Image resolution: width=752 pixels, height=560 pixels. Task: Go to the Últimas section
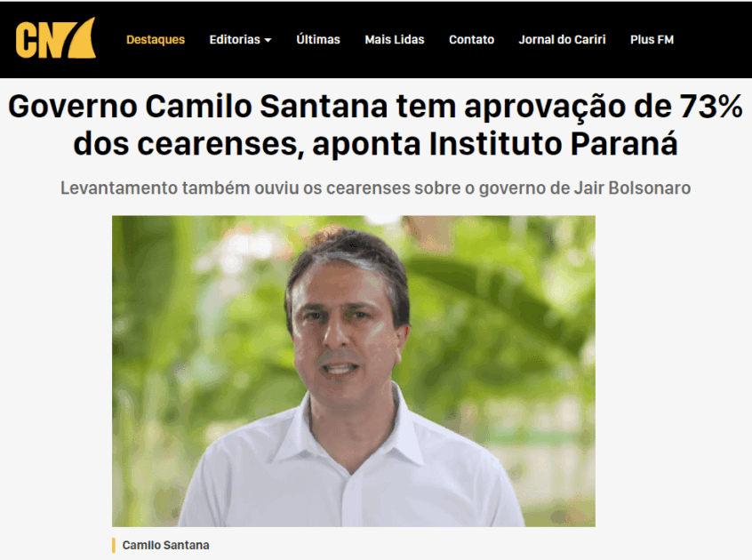pos(318,39)
